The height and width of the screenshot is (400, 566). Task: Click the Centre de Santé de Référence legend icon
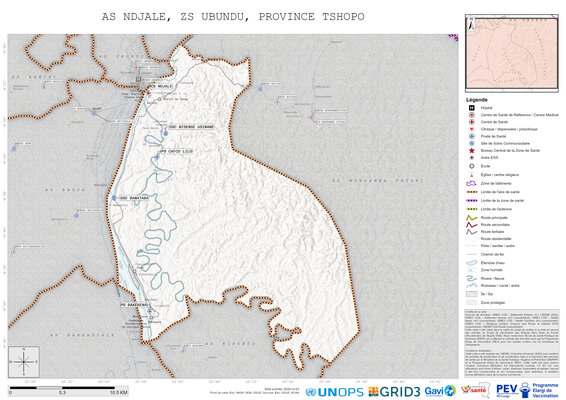point(471,115)
